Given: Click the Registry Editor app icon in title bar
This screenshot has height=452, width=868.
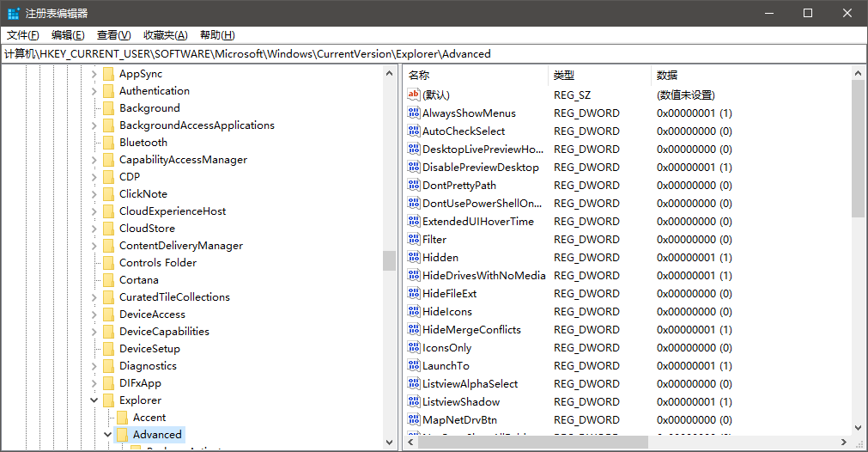Looking at the screenshot, I should coord(13,13).
